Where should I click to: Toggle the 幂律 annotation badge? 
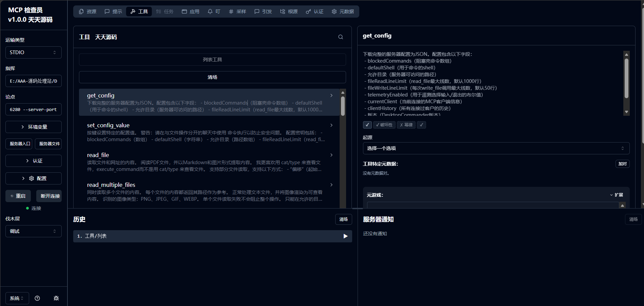tap(406, 125)
